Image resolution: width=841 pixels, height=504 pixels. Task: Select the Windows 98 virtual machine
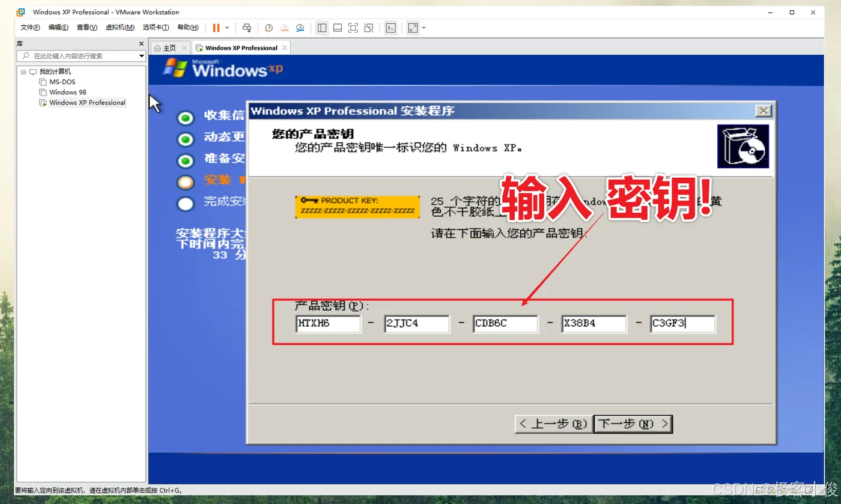tap(68, 92)
